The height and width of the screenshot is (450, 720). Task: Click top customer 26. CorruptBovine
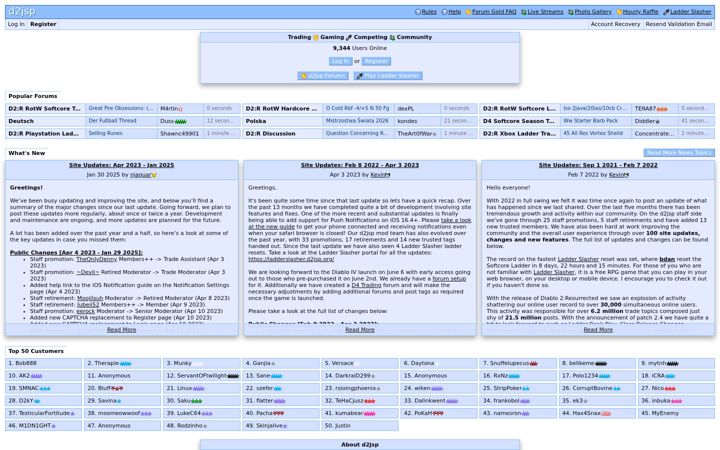click(597, 388)
